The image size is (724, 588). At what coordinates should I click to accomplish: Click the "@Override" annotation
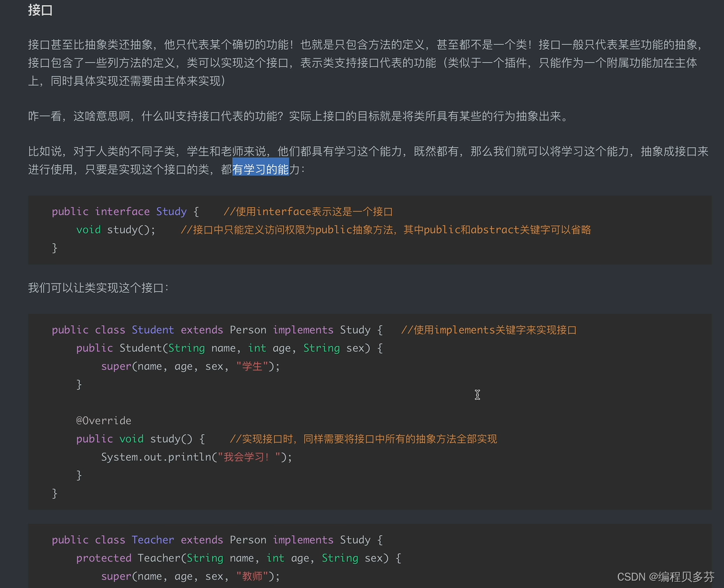(x=104, y=421)
